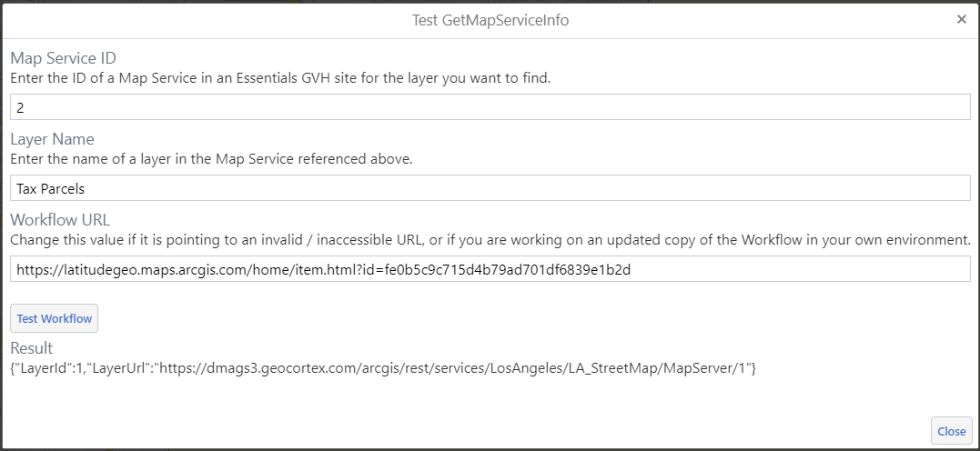Click the dialog title Test GetMapServiceInfo
The width and height of the screenshot is (980, 451).
click(490, 20)
